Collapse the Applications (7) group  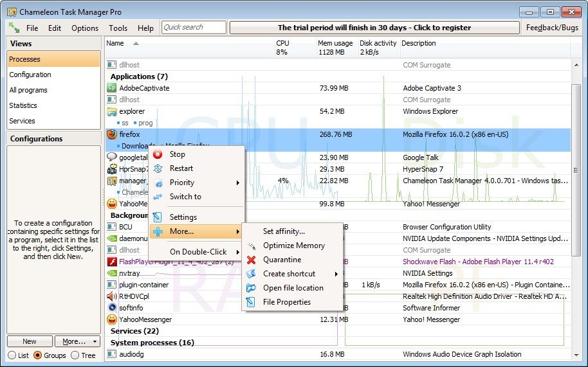pos(139,76)
